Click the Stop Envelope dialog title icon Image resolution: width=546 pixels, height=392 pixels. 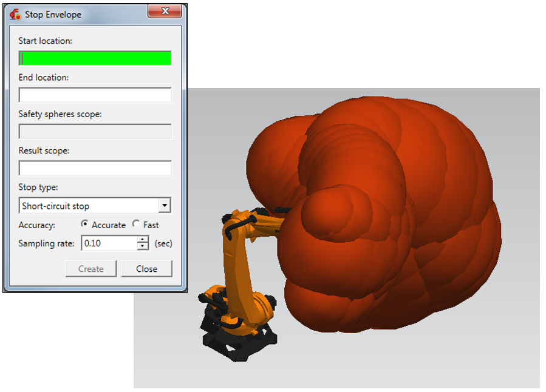(x=15, y=14)
